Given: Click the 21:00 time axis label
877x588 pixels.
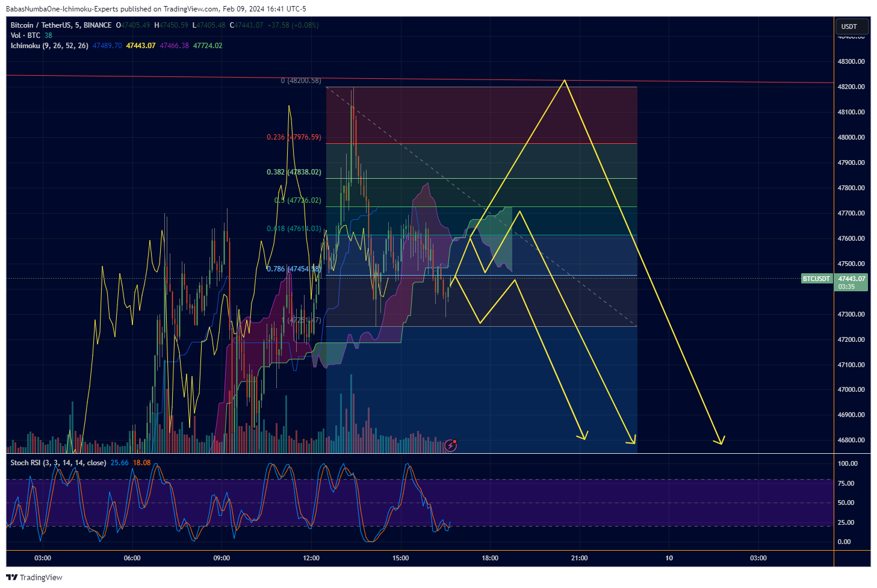Looking at the screenshot, I should (x=579, y=558).
